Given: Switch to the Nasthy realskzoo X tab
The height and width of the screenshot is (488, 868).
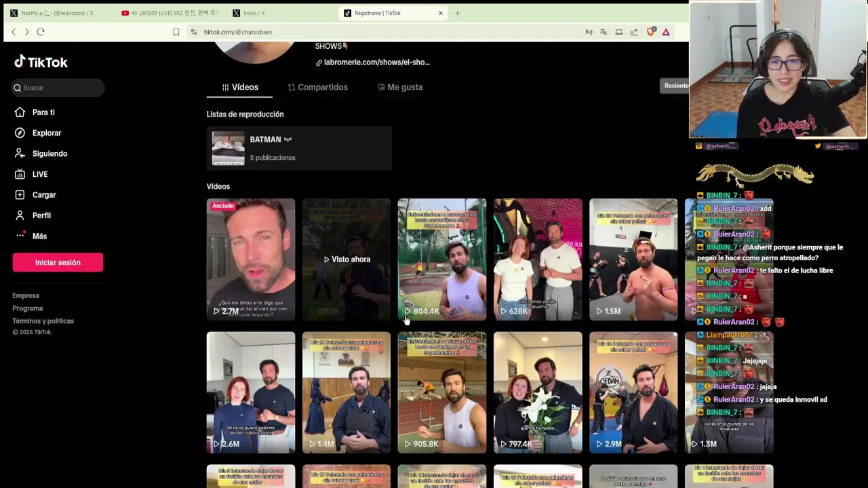Looking at the screenshot, I should tap(58, 13).
